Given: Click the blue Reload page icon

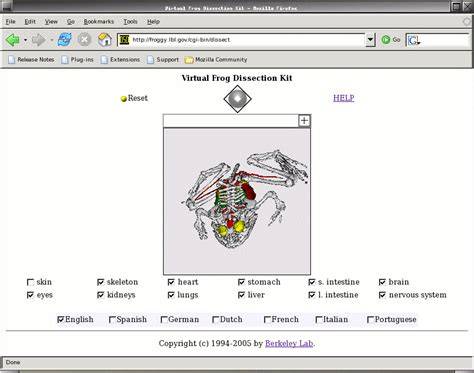Looking at the screenshot, I should [x=64, y=40].
